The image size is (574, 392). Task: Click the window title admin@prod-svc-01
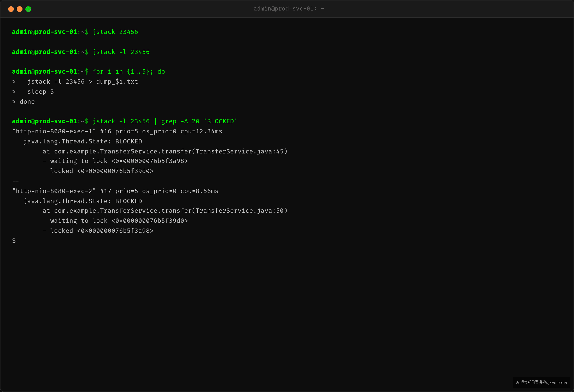pos(289,9)
